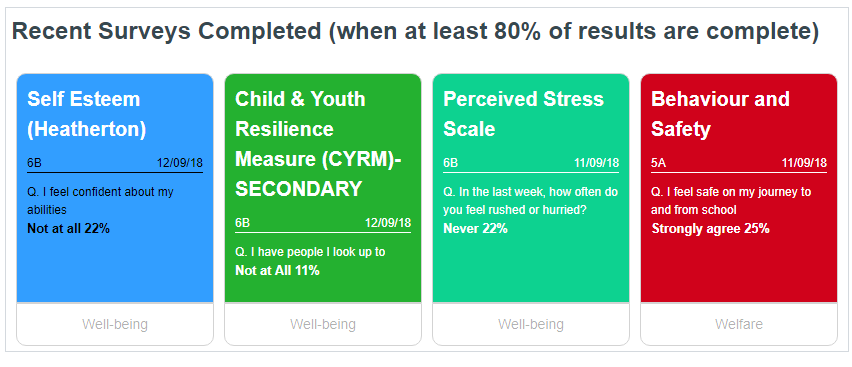The image size is (852, 367).
Task: Click class 6B on Perceived Stress Scale card
Action: [x=450, y=163]
